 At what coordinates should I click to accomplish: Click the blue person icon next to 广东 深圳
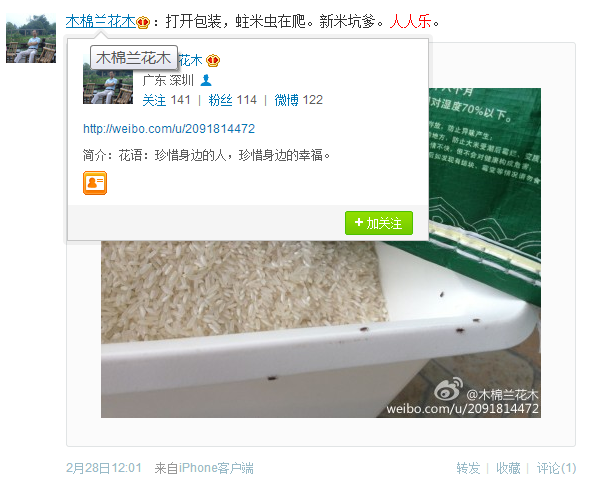(206, 80)
